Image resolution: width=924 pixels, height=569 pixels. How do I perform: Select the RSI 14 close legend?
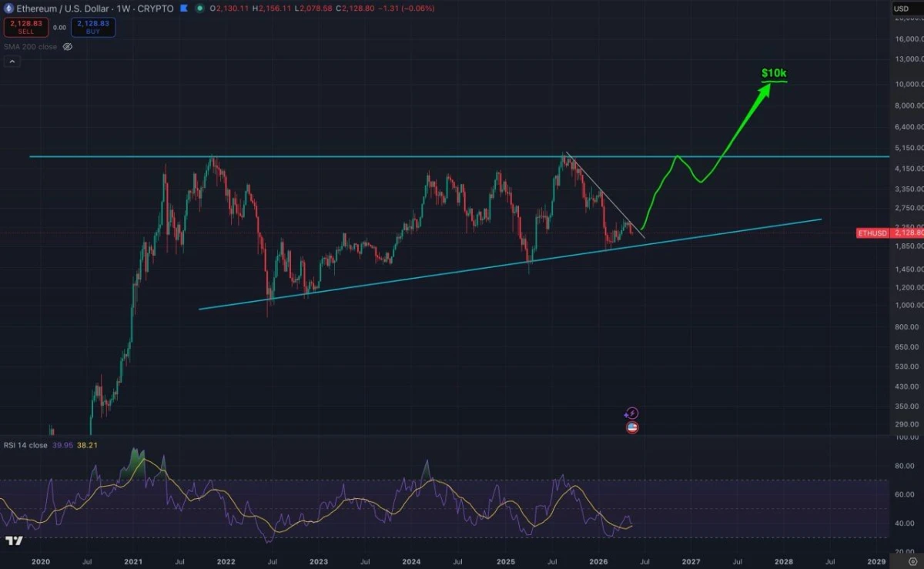25,445
